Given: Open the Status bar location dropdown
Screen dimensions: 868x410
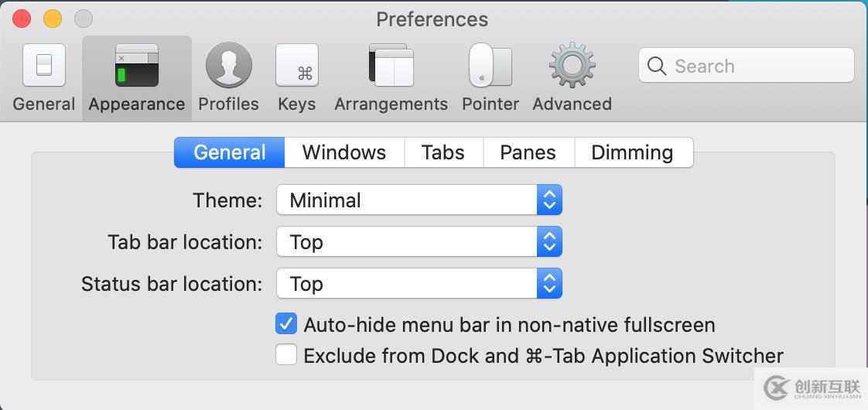Looking at the screenshot, I should pyautogui.click(x=419, y=284).
